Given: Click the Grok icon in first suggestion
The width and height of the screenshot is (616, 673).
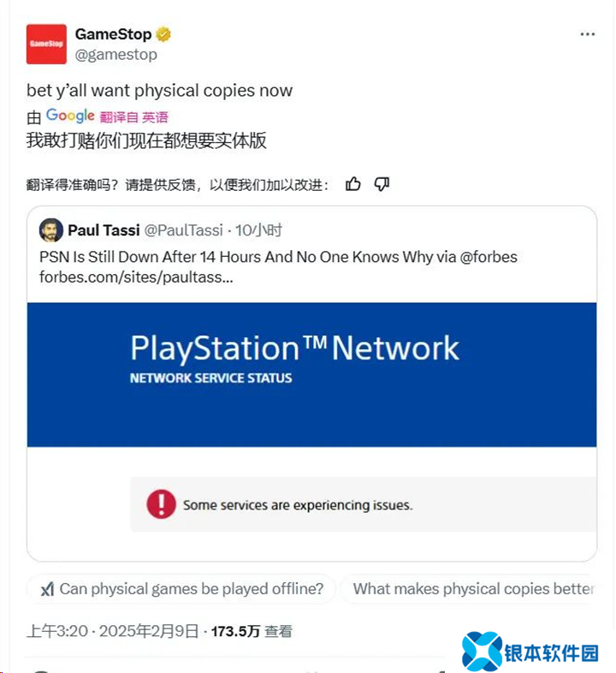Looking at the screenshot, I should coord(48,589).
